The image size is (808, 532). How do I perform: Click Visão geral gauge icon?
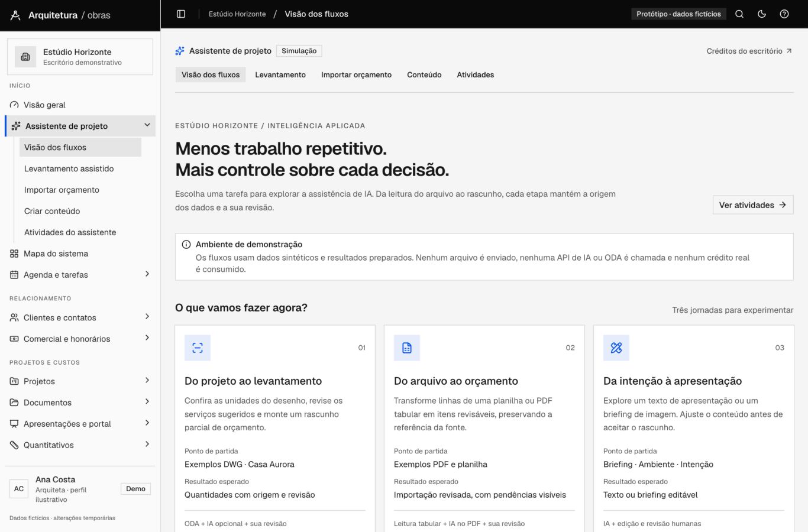click(x=14, y=105)
